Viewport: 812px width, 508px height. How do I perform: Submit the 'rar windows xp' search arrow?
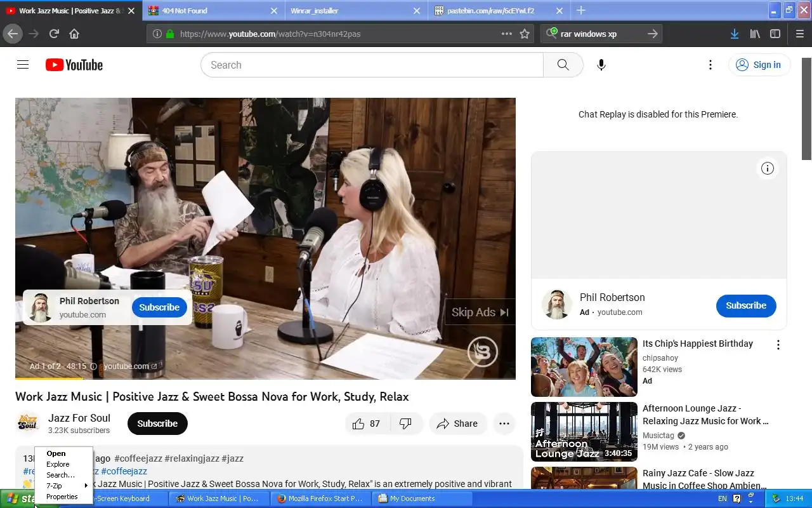(x=652, y=34)
